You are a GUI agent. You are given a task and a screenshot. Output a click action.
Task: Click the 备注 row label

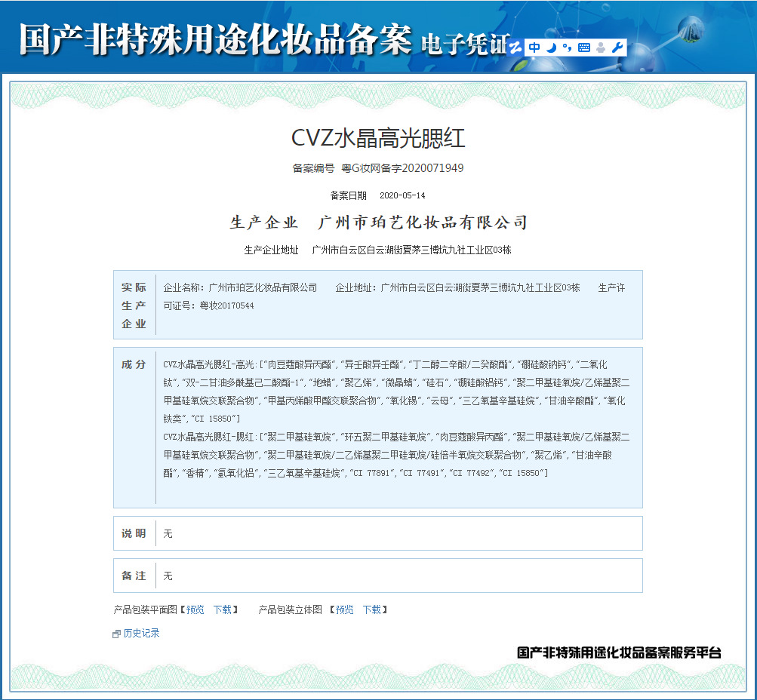tap(134, 576)
